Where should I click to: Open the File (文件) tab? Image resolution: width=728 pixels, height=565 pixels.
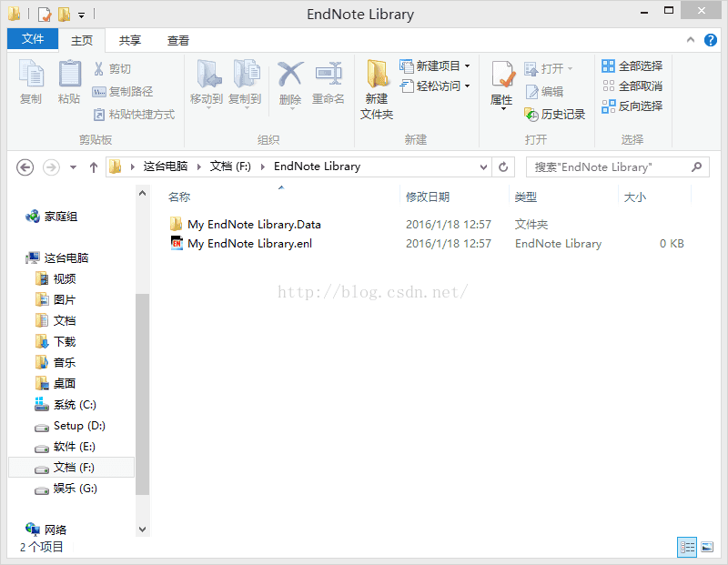(x=33, y=38)
